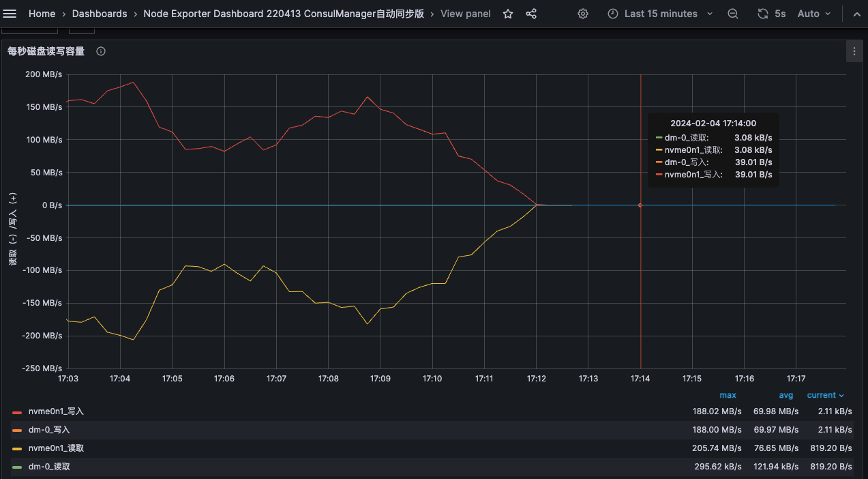
Task: Toggle dm-0_写入 series in legend
Action: (x=49, y=430)
